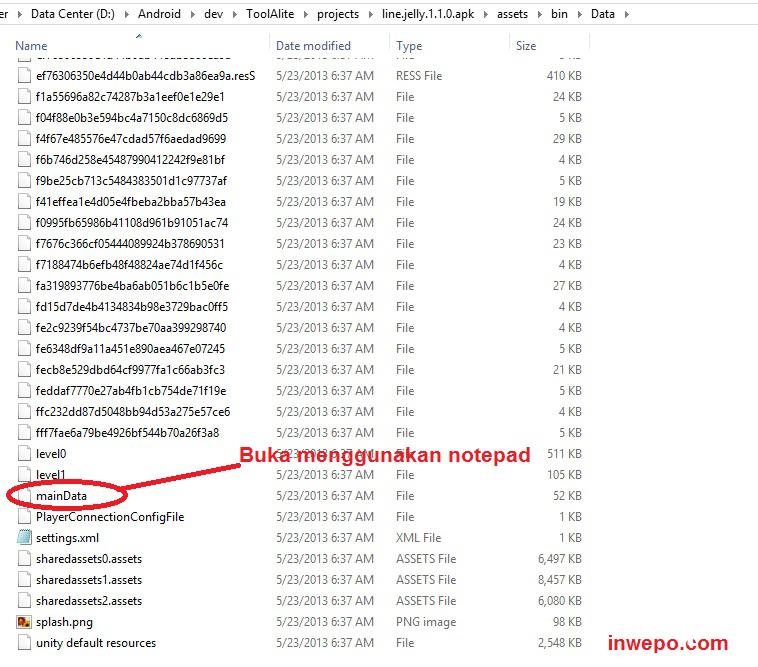Click the file icon beside mainData
The width and height of the screenshot is (758, 667).
coord(24,495)
